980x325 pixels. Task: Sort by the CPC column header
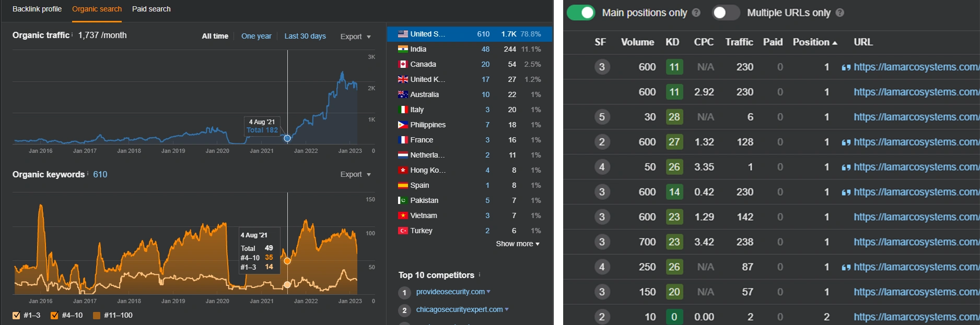pyautogui.click(x=704, y=42)
